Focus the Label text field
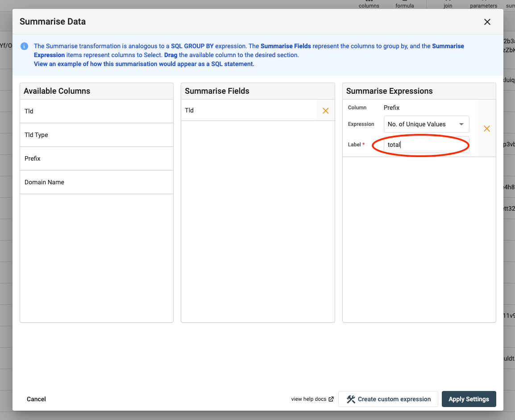The width and height of the screenshot is (515, 420). (x=426, y=145)
